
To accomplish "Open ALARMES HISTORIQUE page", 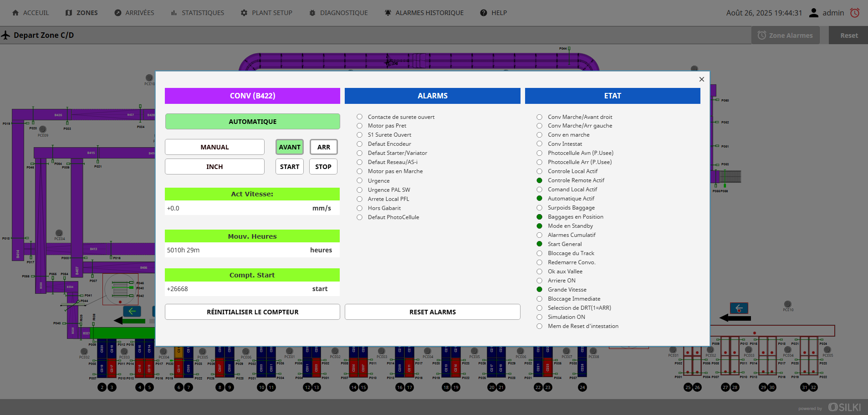I will click(x=424, y=13).
